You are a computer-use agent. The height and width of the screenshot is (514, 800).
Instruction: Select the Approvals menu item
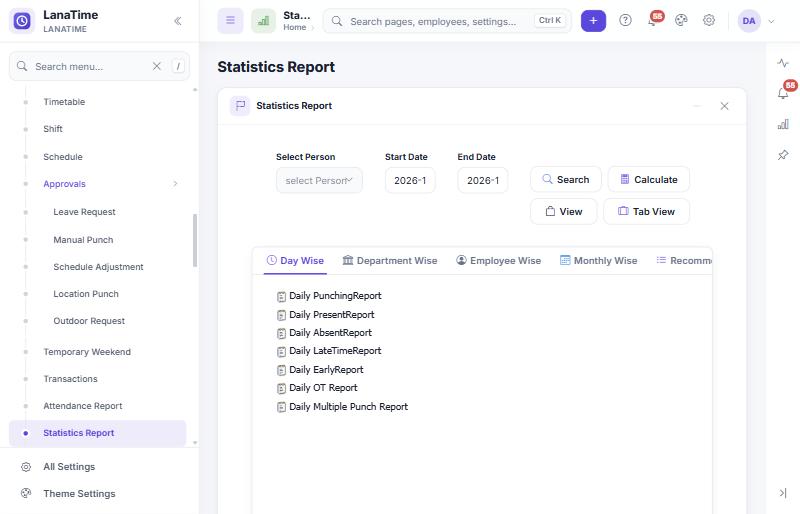pyautogui.click(x=64, y=184)
